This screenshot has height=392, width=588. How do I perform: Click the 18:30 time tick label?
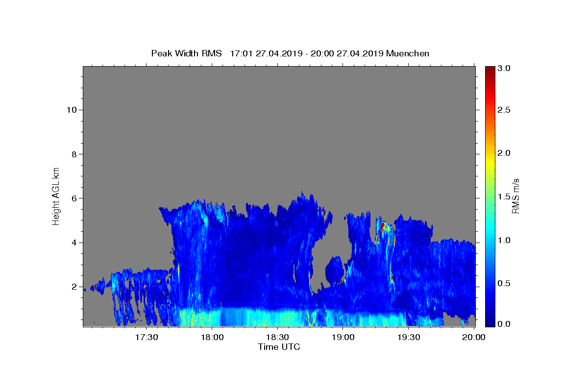278,337
